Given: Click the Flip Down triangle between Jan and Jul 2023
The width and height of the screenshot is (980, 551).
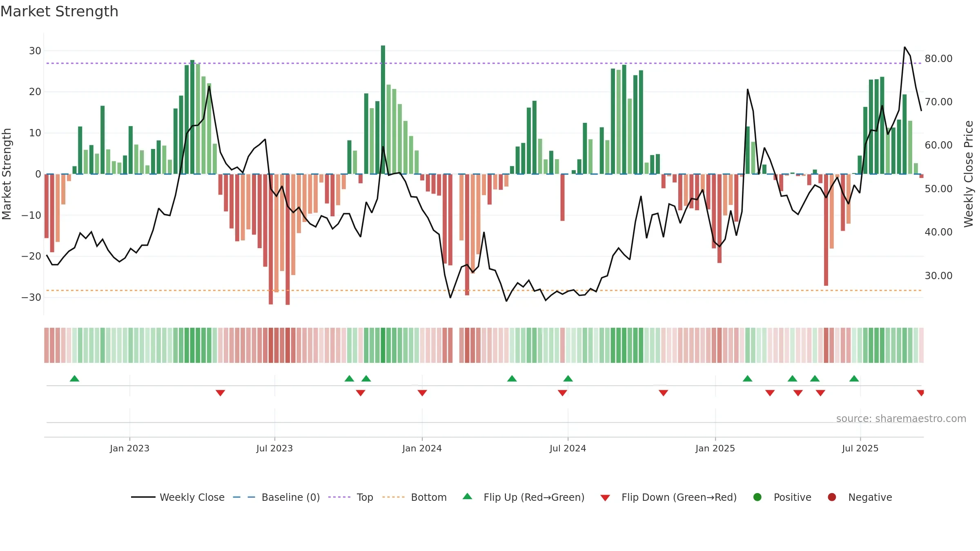Looking at the screenshot, I should coord(220,393).
